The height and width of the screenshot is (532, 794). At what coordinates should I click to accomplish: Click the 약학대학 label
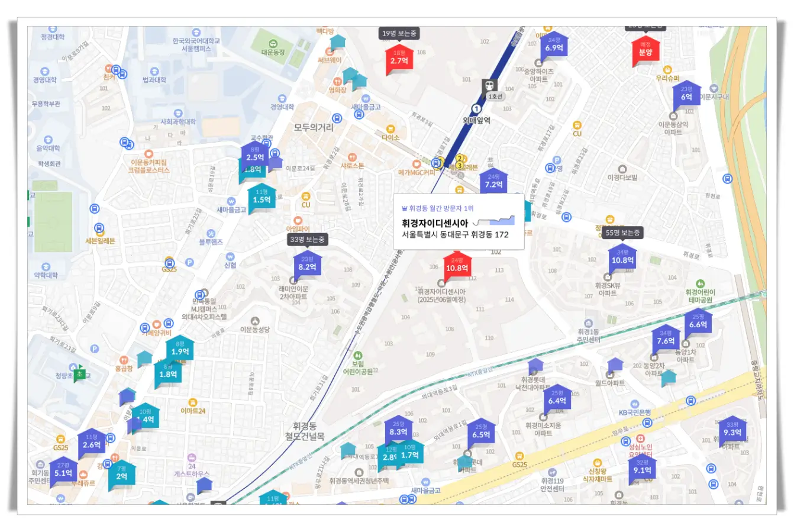tap(46, 275)
